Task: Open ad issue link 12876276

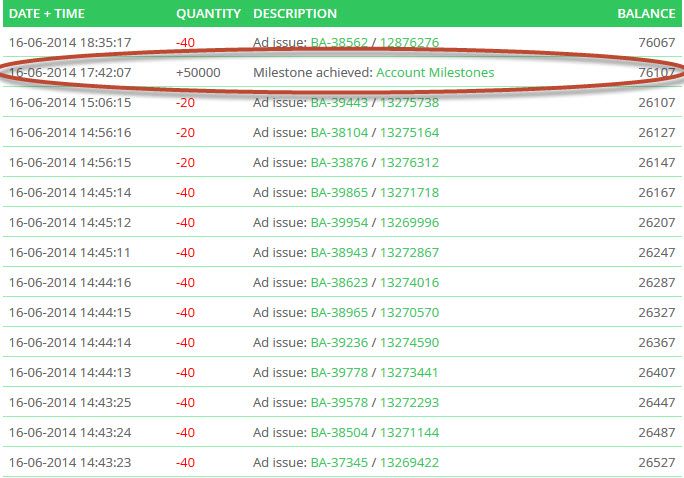Action: (409, 42)
